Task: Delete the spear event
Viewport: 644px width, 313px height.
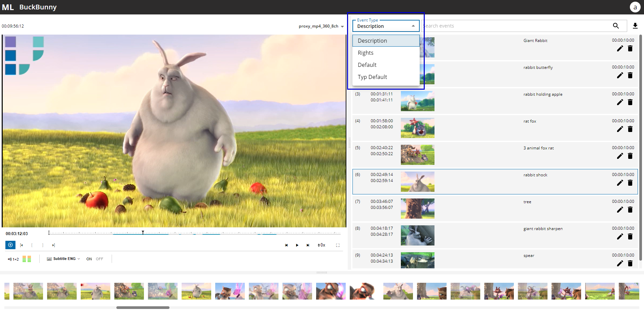Action: (630, 263)
